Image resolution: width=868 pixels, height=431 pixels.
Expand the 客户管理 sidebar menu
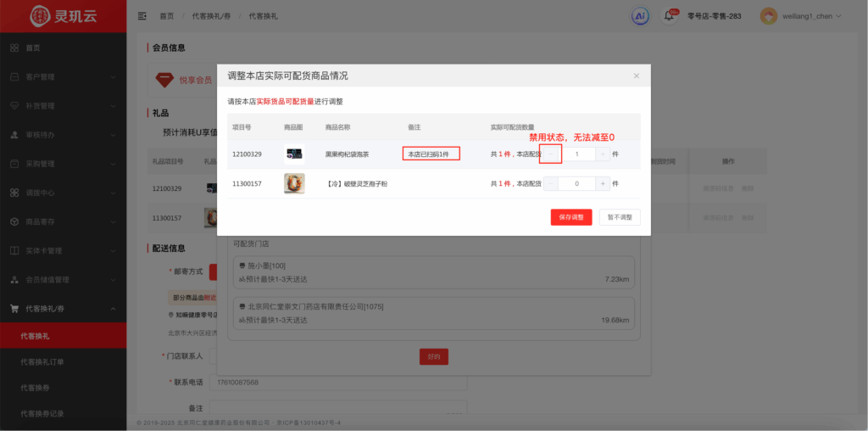[x=63, y=77]
